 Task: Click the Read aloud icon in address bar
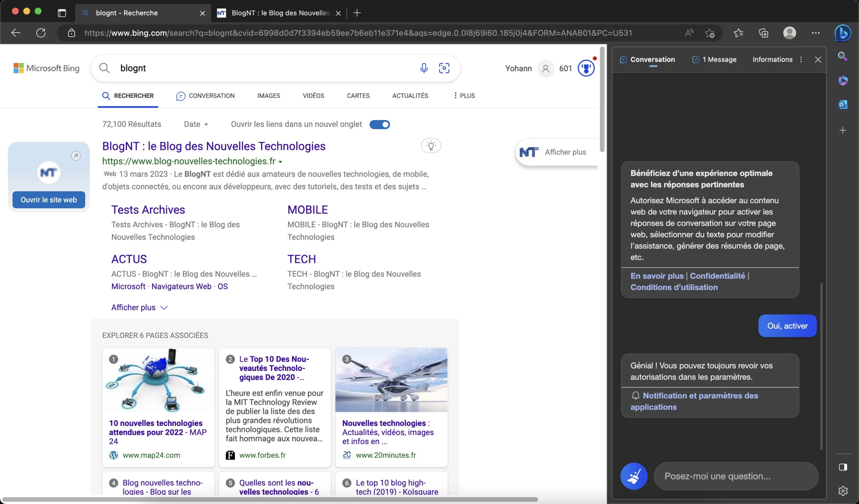[689, 33]
